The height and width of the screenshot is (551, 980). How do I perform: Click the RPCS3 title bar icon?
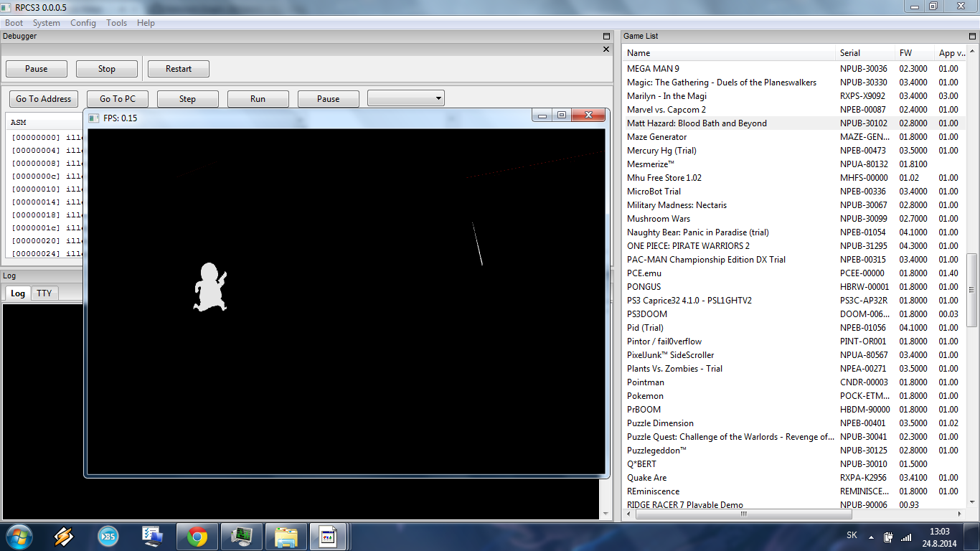[x=6, y=7]
